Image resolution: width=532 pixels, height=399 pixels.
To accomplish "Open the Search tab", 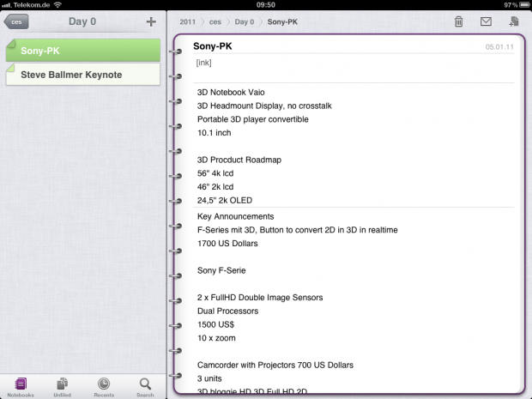I will pos(145,387).
